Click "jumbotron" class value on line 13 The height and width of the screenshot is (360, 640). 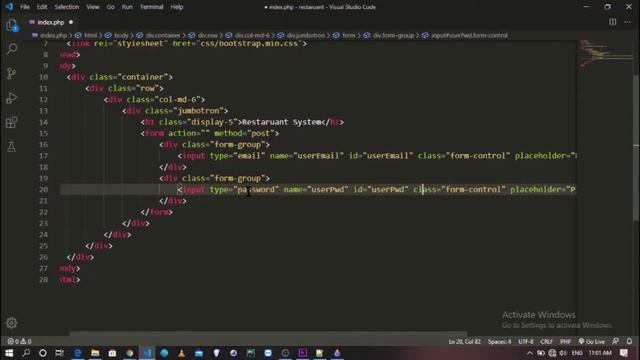tap(201, 111)
